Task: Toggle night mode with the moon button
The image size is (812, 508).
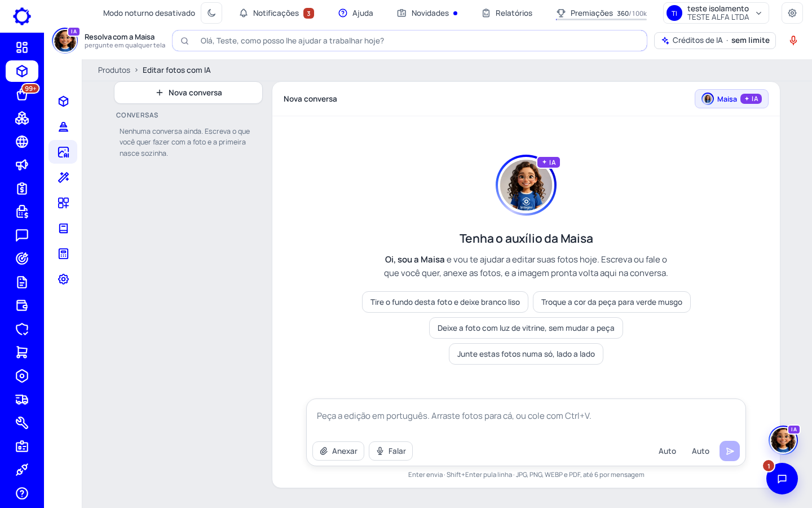Action: tap(211, 13)
